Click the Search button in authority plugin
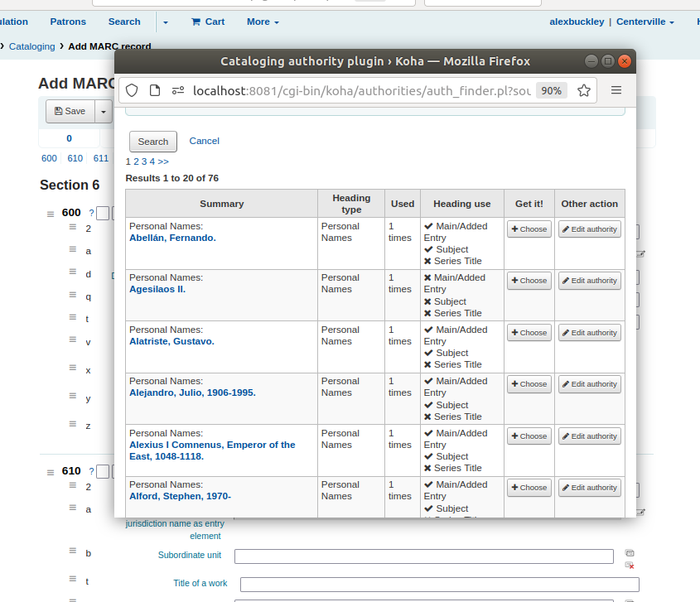 pyautogui.click(x=153, y=142)
